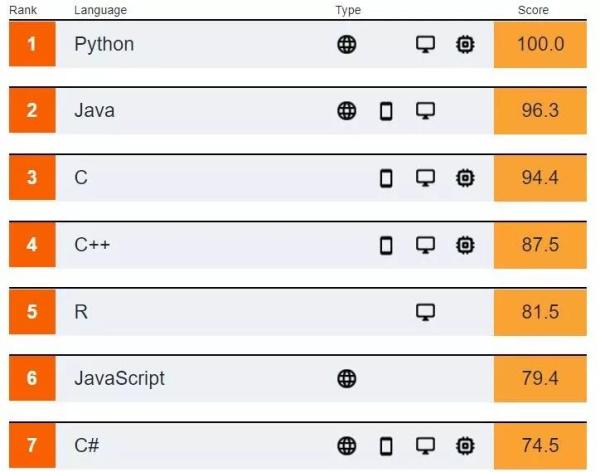Click the Score column header
The height and width of the screenshot is (472, 600).
click(532, 10)
